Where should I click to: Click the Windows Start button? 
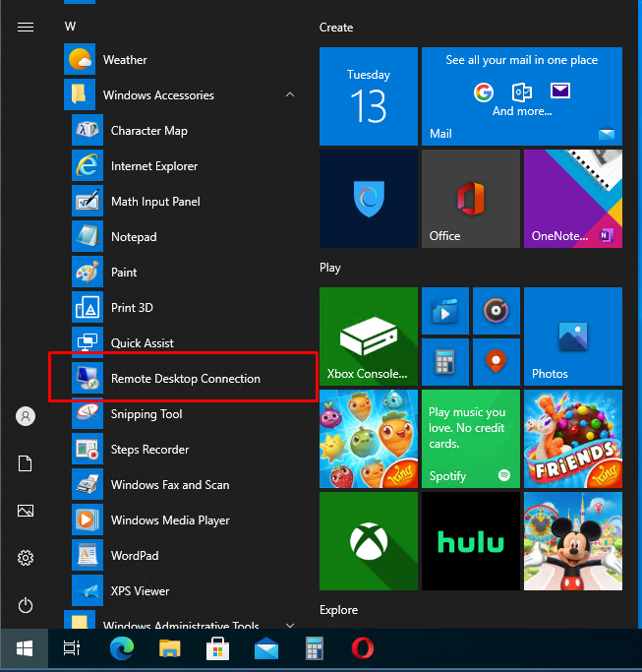pos(25,648)
